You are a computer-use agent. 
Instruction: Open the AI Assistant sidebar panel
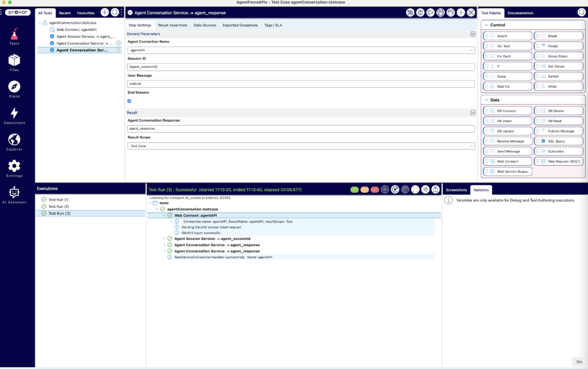pyautogui.click(x=14, y=195)
